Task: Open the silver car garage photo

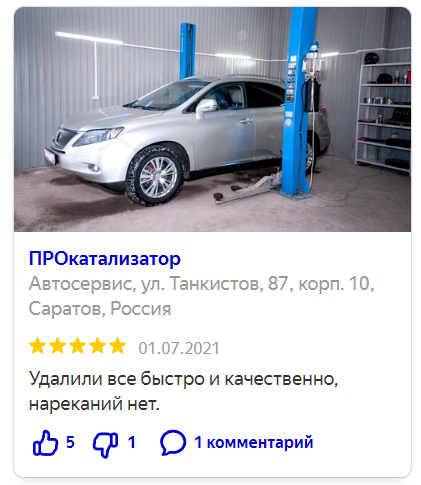Action: point(212,119)
